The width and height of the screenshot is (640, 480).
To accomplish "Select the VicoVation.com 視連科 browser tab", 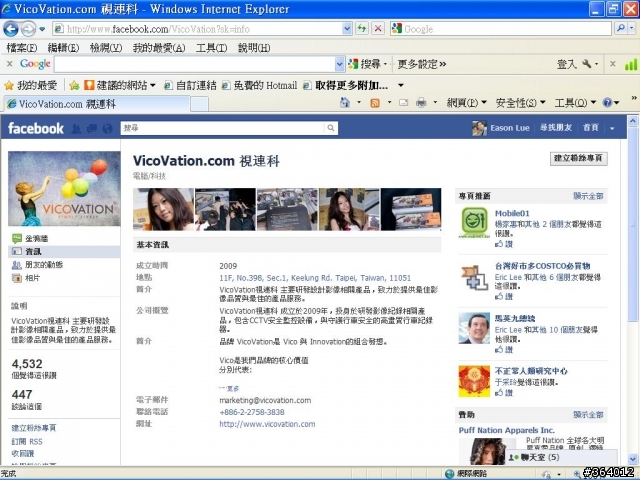I will [97, 104].
